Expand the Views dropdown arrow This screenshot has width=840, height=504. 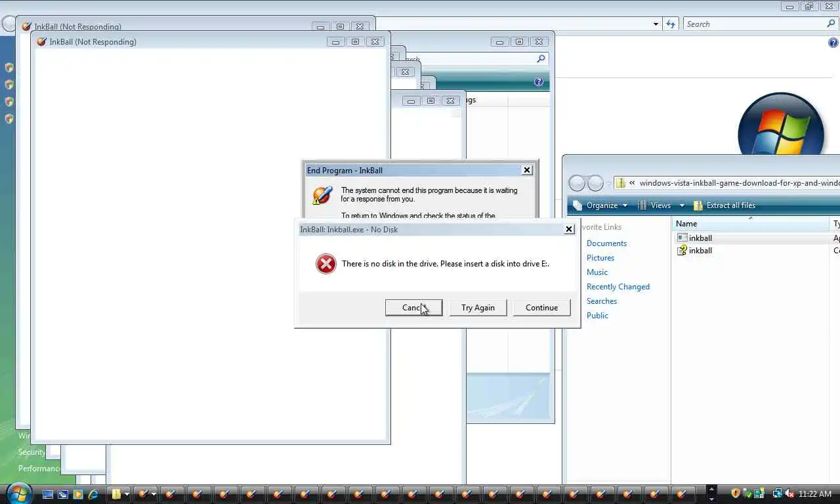click(x=682, y=205)
